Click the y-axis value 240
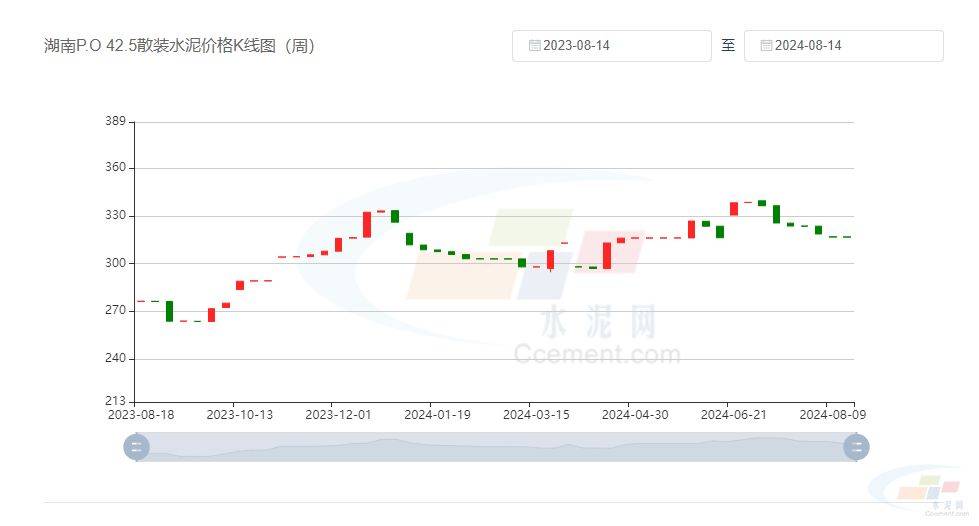The width and height of the screenshot is (979, 526). (116, 358)
